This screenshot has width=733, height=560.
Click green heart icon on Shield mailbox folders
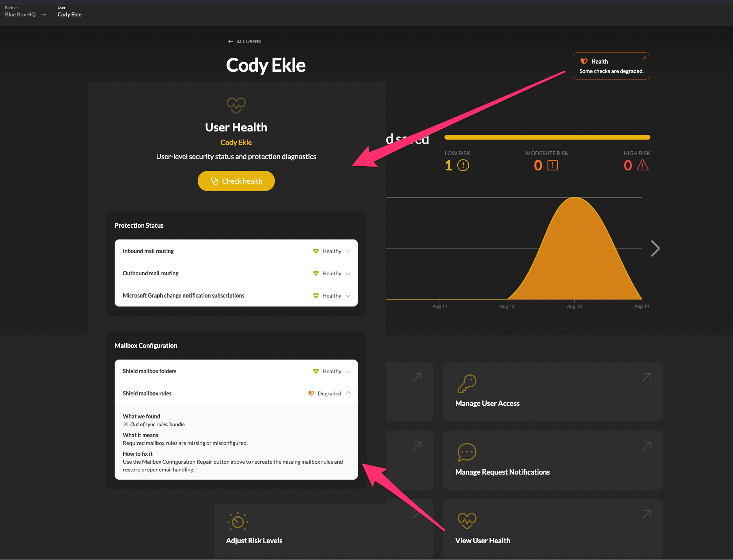316,371
